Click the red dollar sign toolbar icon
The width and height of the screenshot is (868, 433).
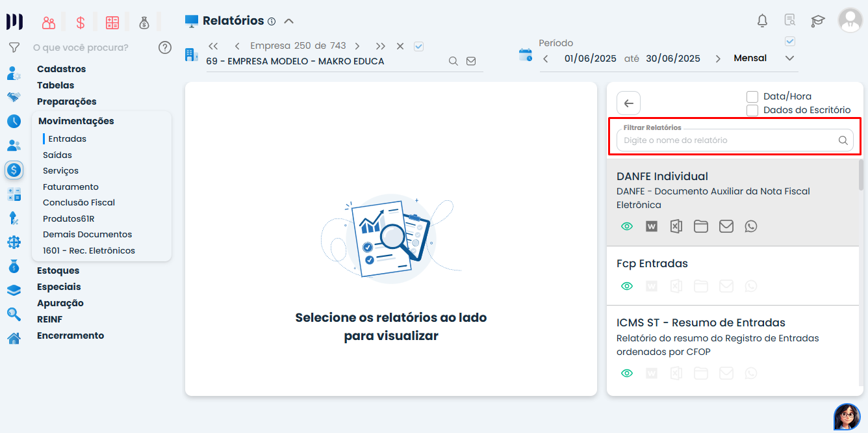[x=80, y=21]
